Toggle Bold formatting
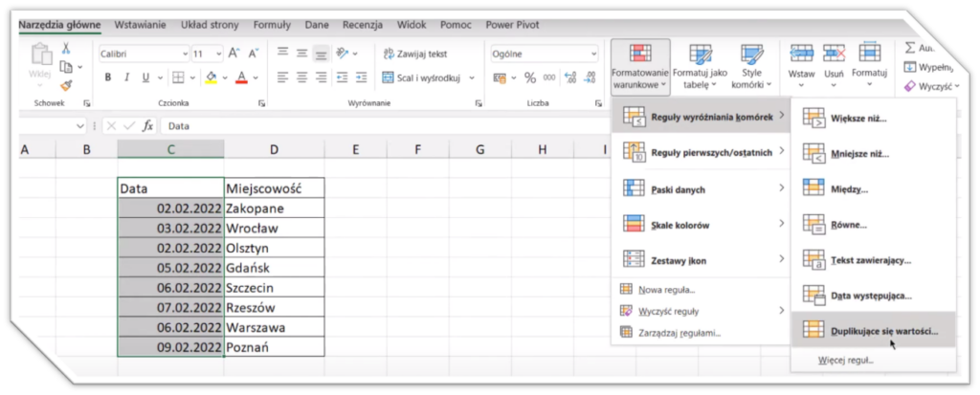980x395 pixels. [108, 77]
